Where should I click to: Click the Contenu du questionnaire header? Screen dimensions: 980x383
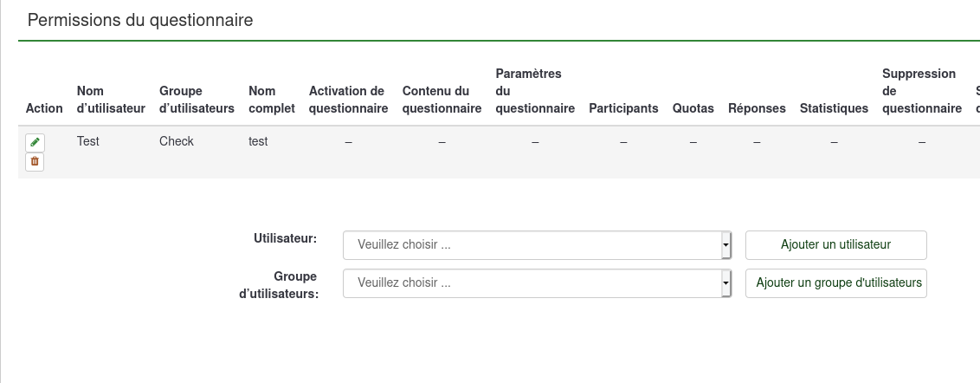point(442,100)
